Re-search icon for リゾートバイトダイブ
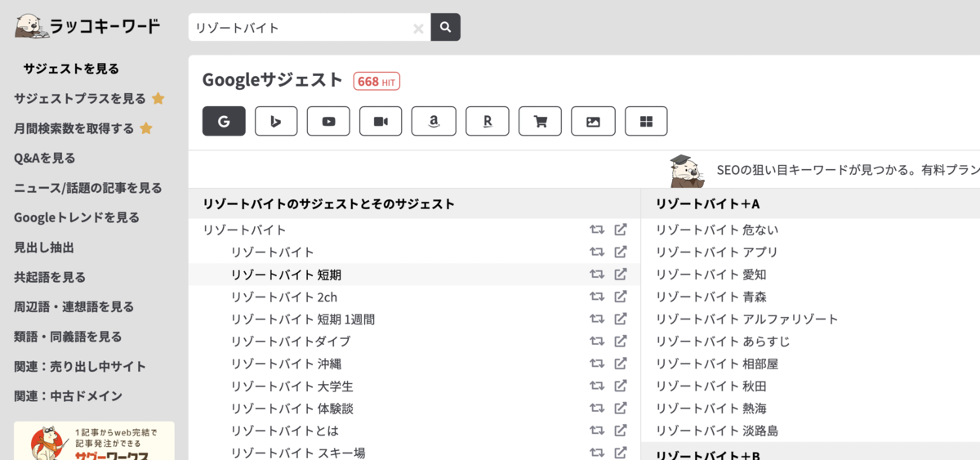Viewport: 980px width, 460px height. pos(597,342)
